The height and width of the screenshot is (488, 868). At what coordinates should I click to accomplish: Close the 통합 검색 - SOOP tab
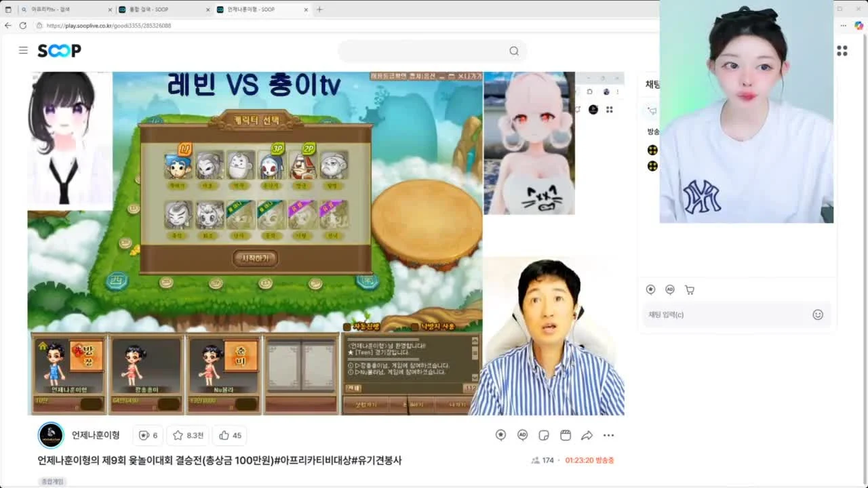point(208,9)
